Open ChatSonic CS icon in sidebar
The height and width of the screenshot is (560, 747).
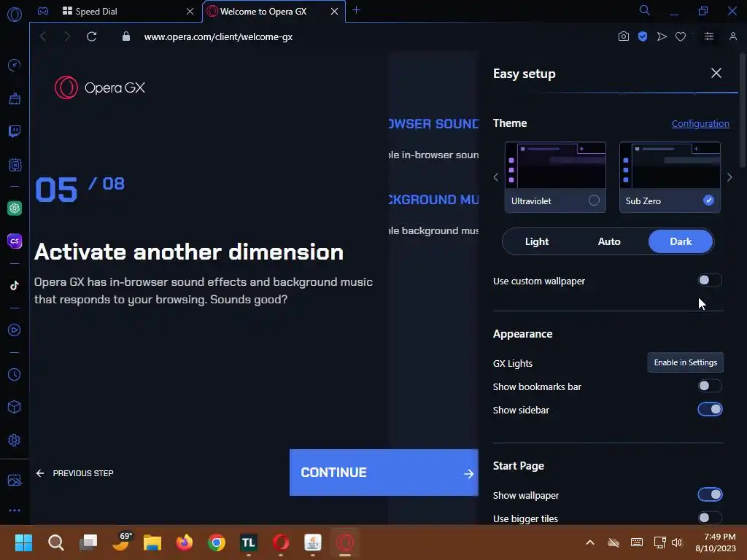pyautogui.click(x=15, y=241)
